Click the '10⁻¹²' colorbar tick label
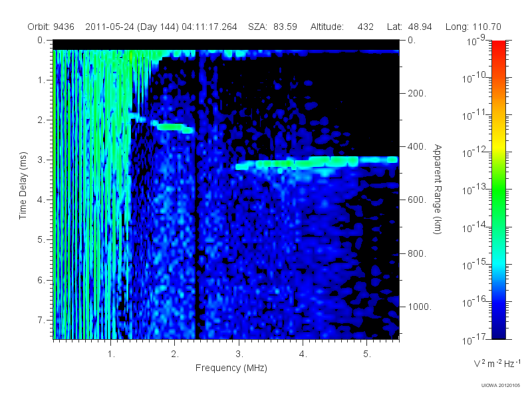 point(473,152)
